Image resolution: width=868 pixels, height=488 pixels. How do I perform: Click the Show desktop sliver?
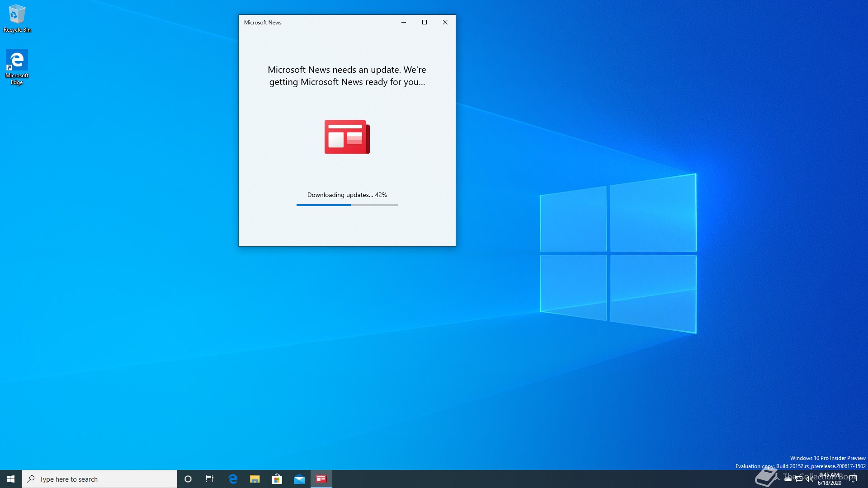[x=866, y=479]
